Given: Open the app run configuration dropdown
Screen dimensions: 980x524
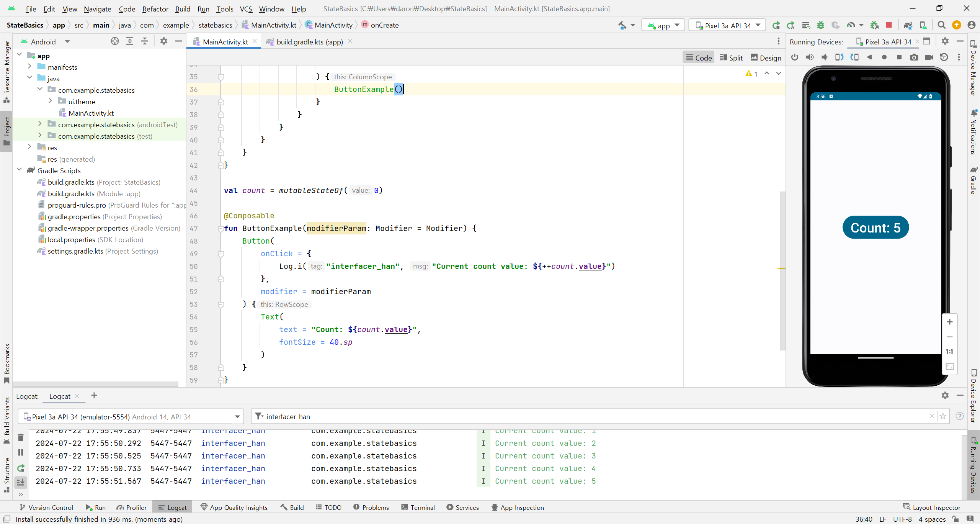Looking at the screenshot, I should click(663, 26).
